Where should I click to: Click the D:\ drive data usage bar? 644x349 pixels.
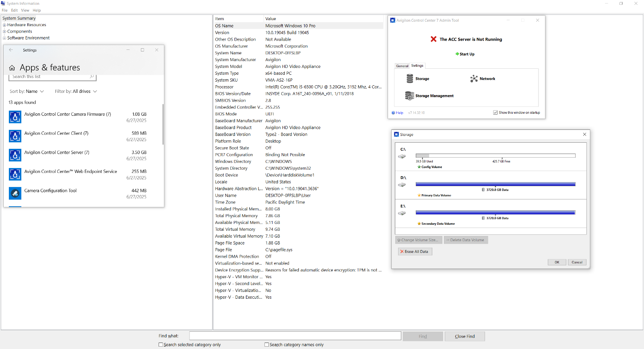495,184
